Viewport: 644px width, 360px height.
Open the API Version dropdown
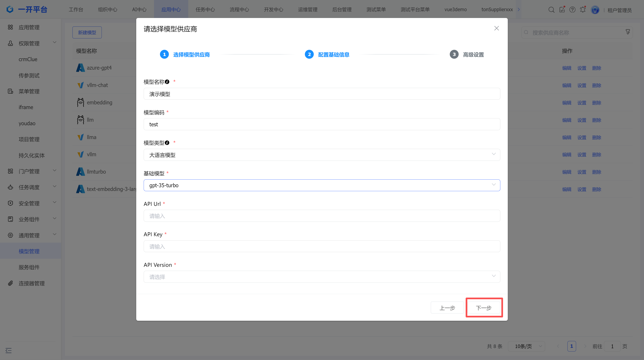pyautogui.click(x=322, y=277)
